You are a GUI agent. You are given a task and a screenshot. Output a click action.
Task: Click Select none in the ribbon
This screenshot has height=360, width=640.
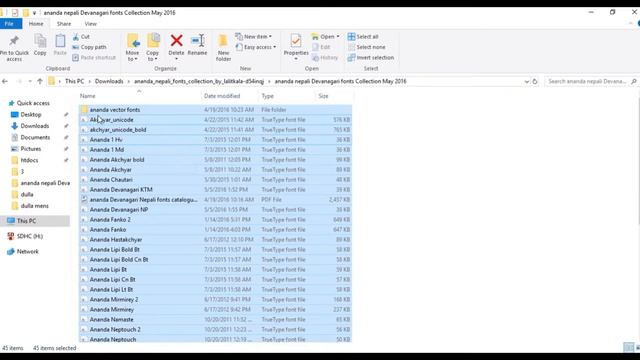click(367, 47)
